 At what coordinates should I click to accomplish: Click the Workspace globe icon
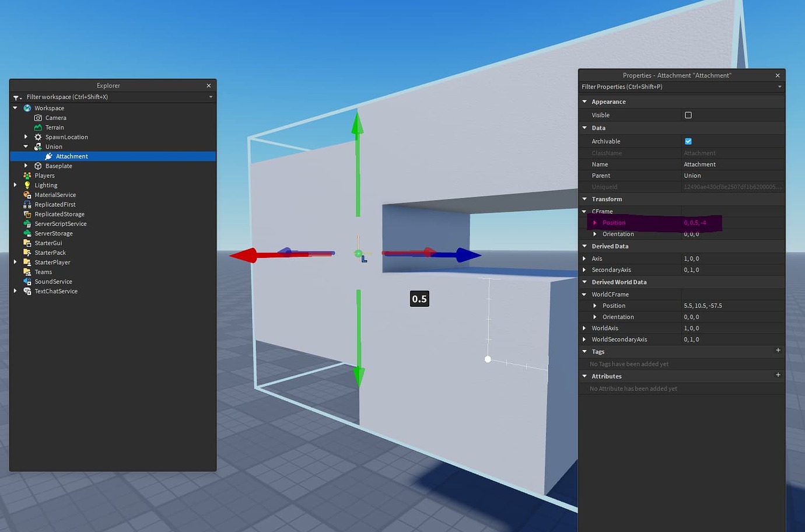[x=27, y=108]
